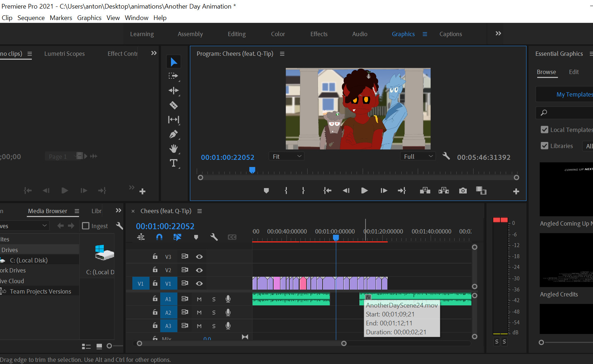Open Program monitor settings wrench
Image resolution: width=593 pixels, height=364 pixels.
pos(446,156)
